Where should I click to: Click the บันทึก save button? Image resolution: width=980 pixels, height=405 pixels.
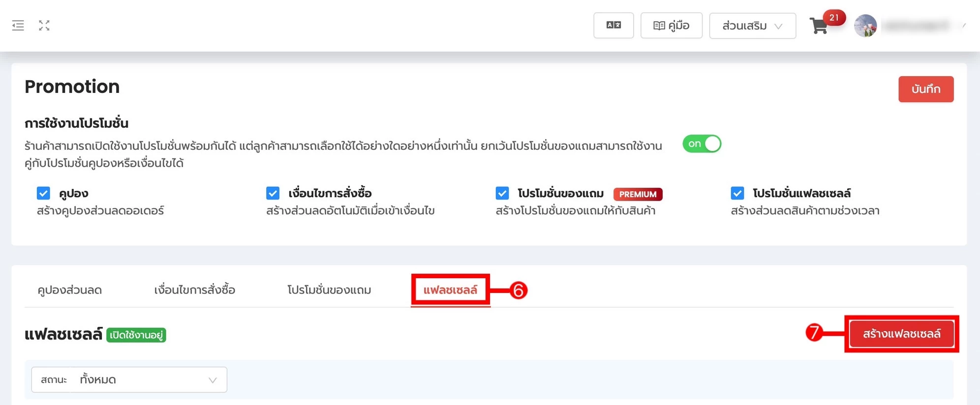[x=925, y=89]
